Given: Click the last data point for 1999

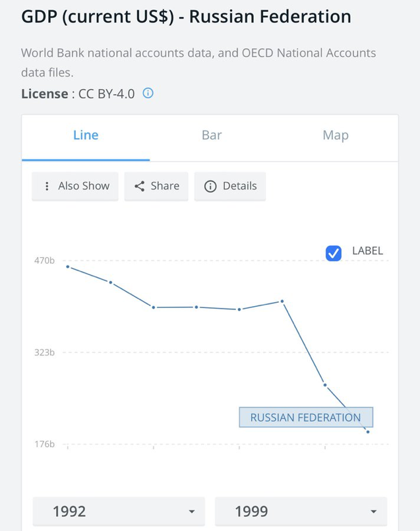Looking at the screenshot, I should pyautogui.click(x=368, y=432).
